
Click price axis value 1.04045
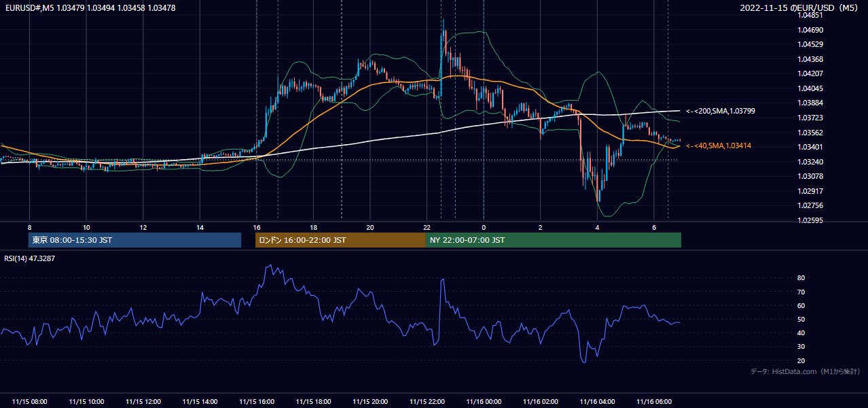pos(812,88)
